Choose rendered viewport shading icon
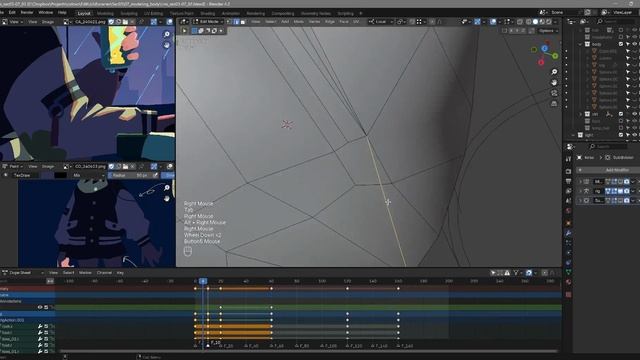640x360 pixels. click(549, 22)
